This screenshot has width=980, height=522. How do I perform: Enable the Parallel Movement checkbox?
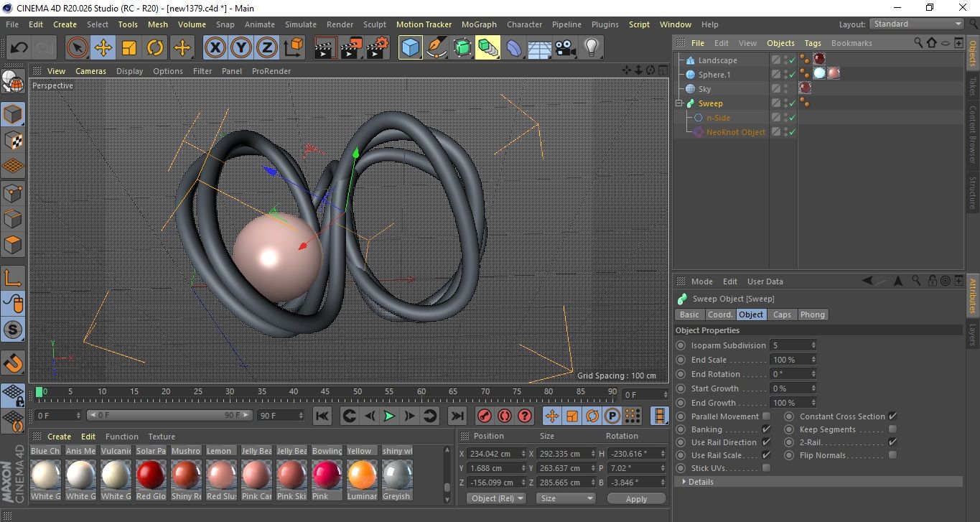click(x=766, y=416)
